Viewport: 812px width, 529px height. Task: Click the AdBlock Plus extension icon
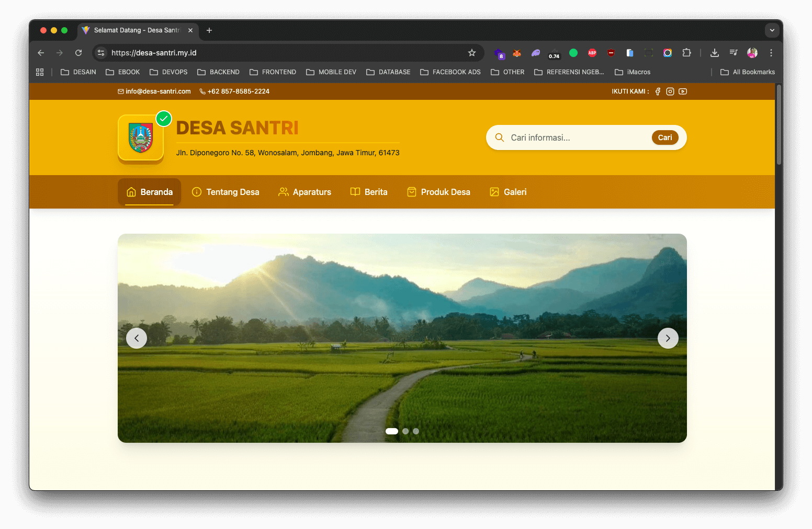pos(592,53)
